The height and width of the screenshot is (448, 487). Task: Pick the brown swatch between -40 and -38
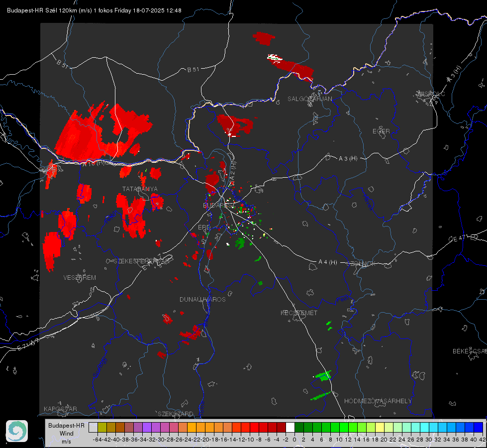120,428
